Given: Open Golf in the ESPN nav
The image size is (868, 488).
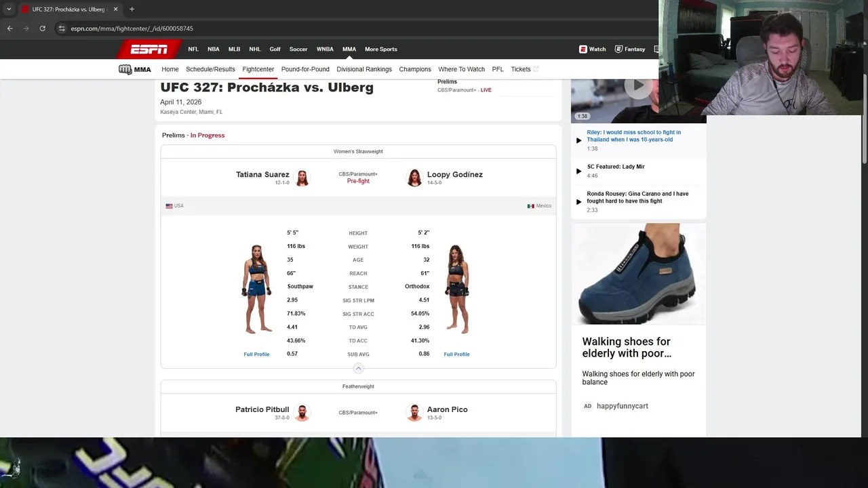Looking at the screenshot, I should click(275, 49).
